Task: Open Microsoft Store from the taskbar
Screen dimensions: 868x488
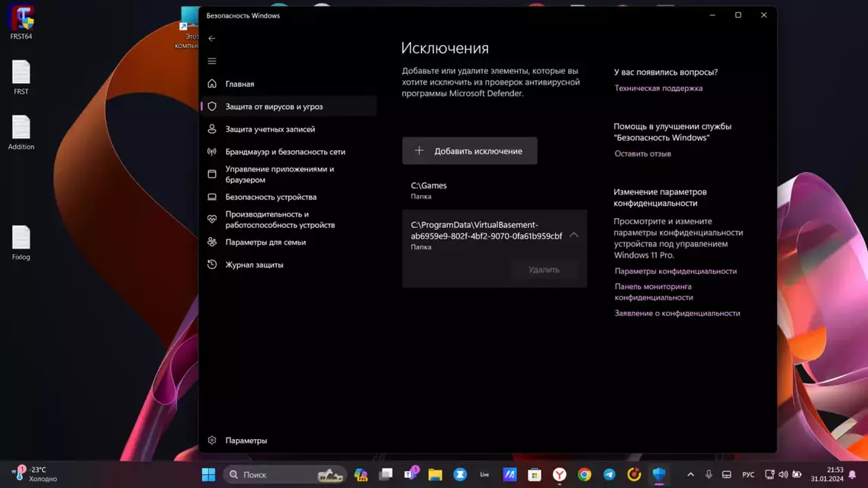Action: [x=534, y=475]
